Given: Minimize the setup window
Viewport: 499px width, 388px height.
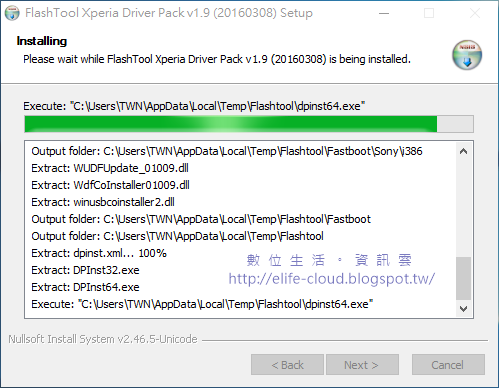Looking at the screenshot, I should (384, 13).
